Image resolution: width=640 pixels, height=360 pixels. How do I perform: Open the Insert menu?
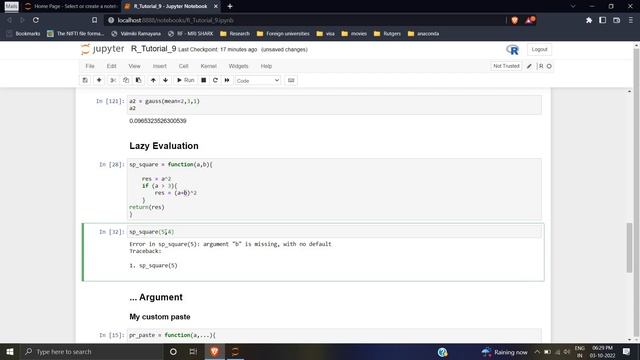pos(160,66)
